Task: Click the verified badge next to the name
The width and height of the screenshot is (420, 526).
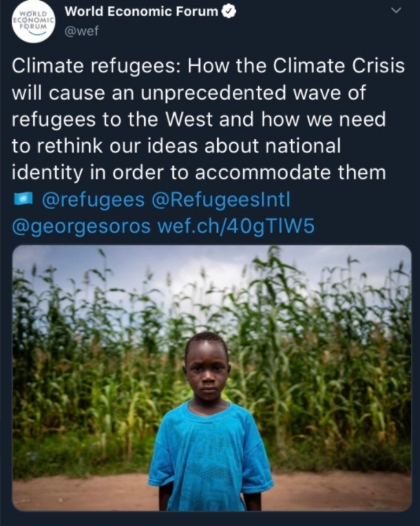Action: point(229,11)
